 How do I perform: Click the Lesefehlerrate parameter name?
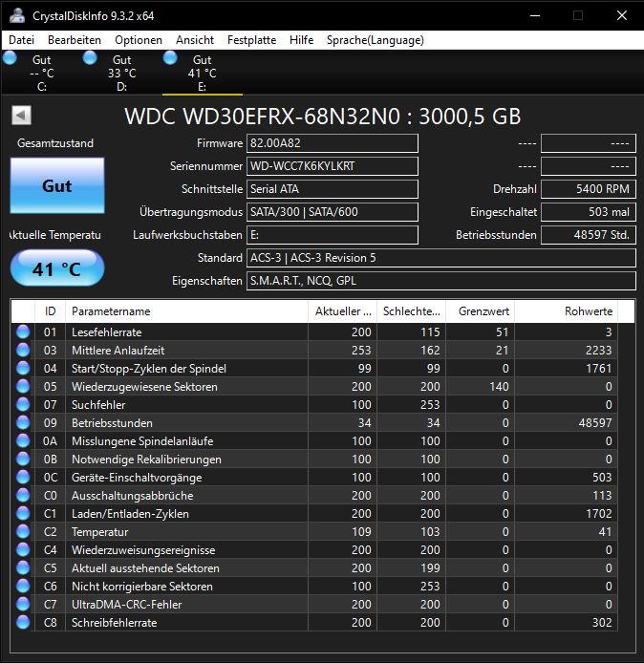pyautogui.click(x=107, y=331)
